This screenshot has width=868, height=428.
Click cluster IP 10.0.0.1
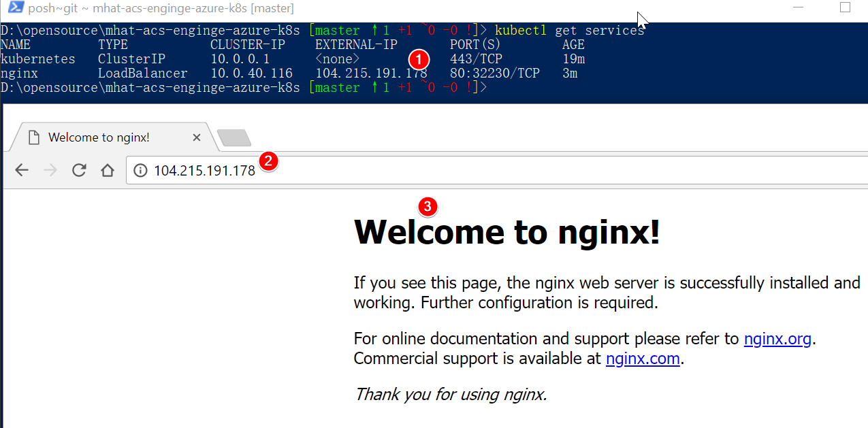click(240, 59)
